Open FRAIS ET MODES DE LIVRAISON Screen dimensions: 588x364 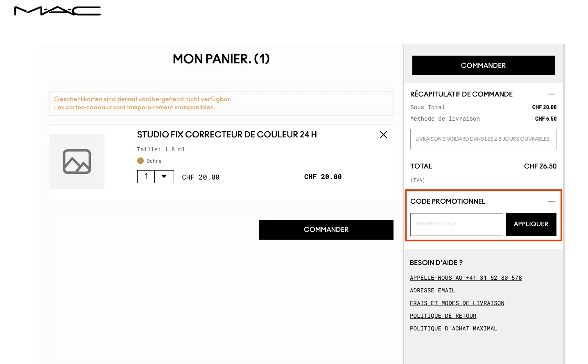(457, 303)
